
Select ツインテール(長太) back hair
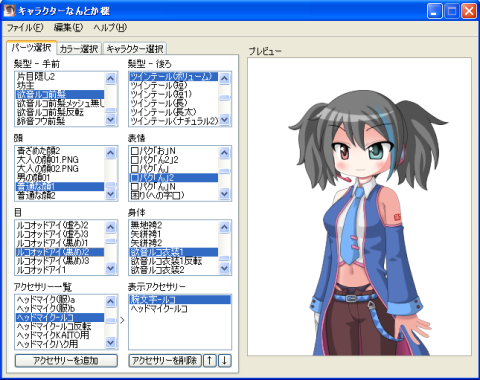click(x=174, y=112)
